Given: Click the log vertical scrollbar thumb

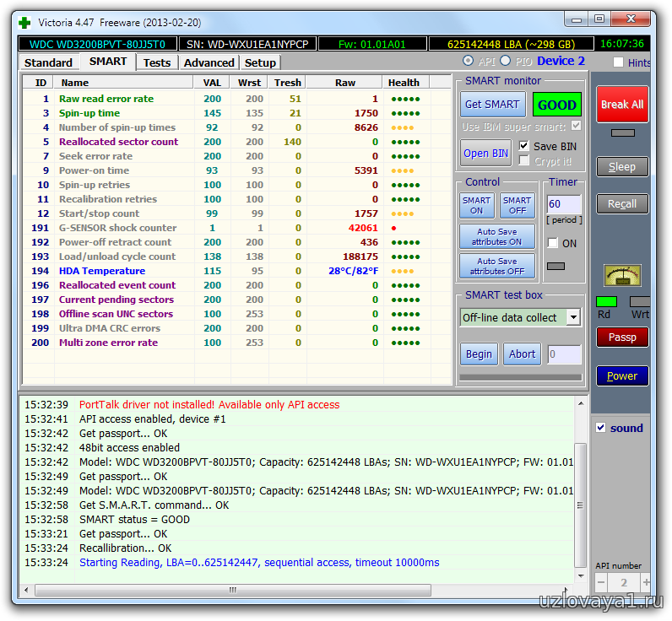Looking at the screenshot, I should [x=580, y=505].
